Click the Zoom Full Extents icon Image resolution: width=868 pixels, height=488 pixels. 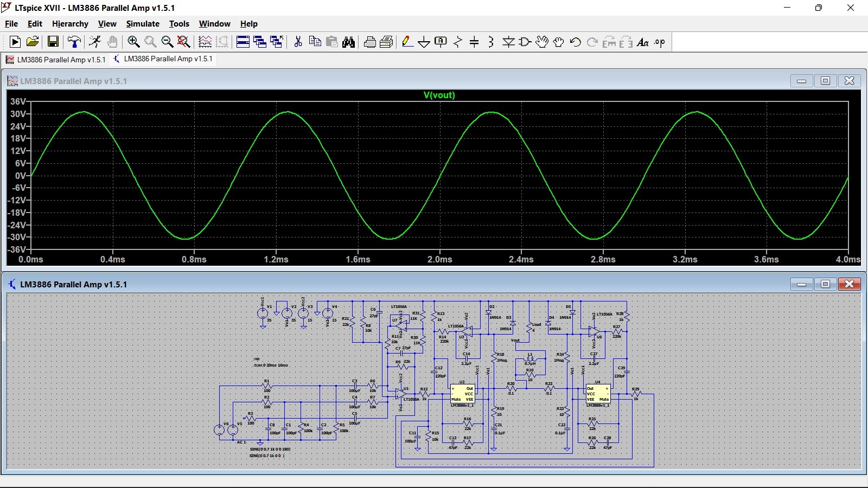pyautogui.click(x=184, y=42)
